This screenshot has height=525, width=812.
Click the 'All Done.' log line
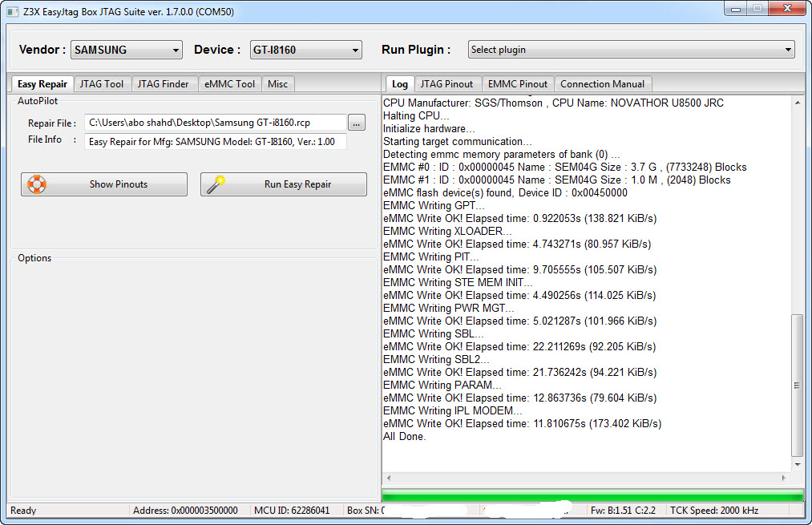pos(405,437)
